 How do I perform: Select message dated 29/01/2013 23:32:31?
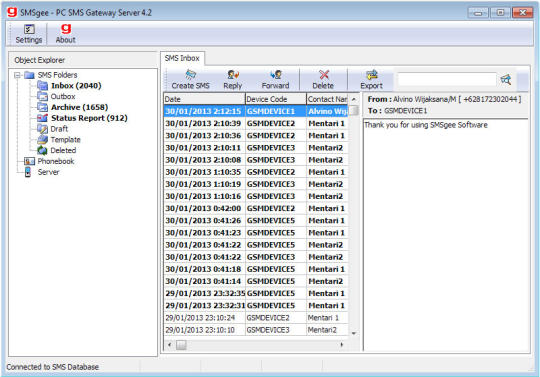[x=256, y=305]
